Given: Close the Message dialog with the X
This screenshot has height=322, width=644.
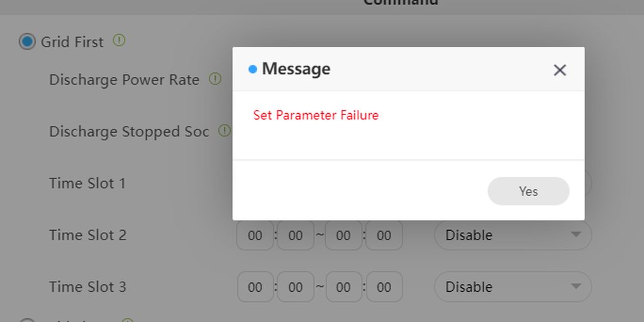Looking at the screenshot, I should pyautogui.click(x=560, y=70).
